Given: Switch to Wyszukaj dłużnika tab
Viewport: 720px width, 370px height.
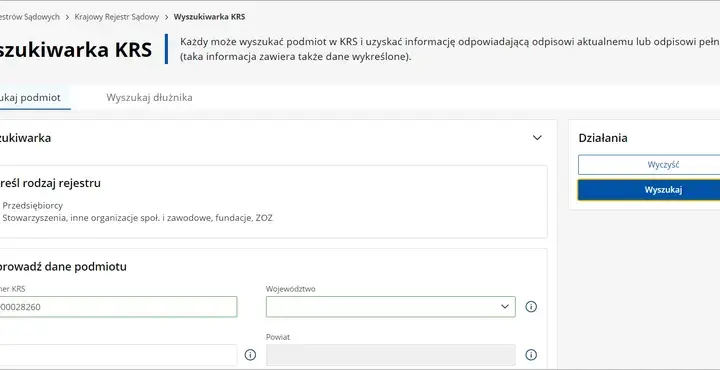Looking at the screenshot, I should [149, 97].
